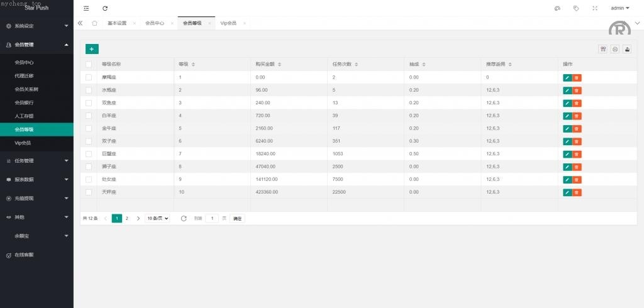644x308 pixels.
Task: Open the 10 条/页 page size dropdown
Action: click(157, 218)
